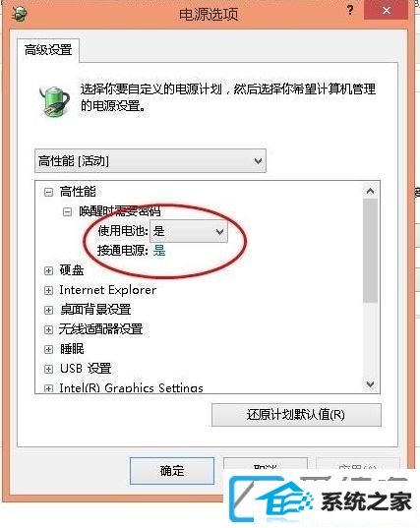Click the 确定 button
Viewport: 420px width, 528px height.
point(172,470)
